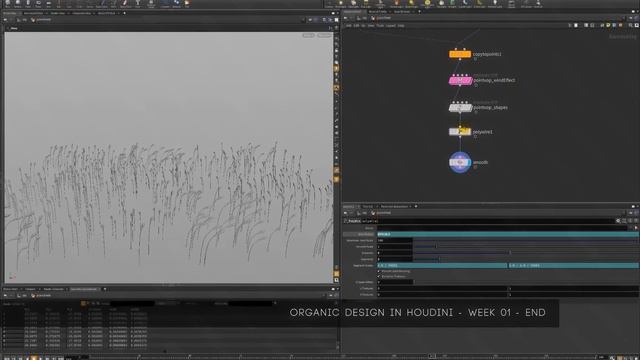Select the File shelf tool

[x=187, y=4]
